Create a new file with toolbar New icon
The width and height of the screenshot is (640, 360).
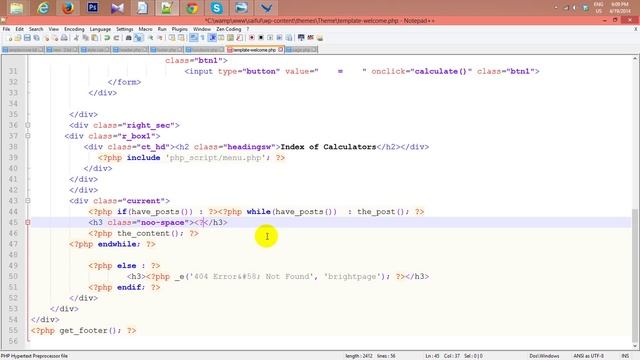tap(9, 38)
